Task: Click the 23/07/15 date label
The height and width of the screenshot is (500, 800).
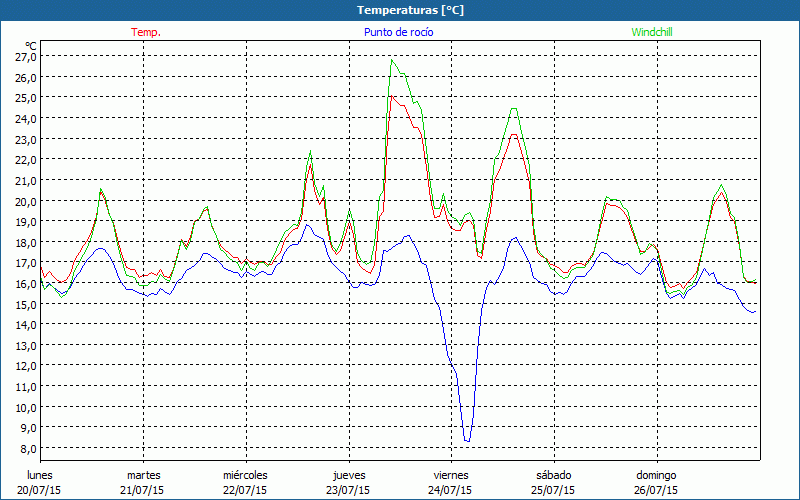Action: (348, 490)
